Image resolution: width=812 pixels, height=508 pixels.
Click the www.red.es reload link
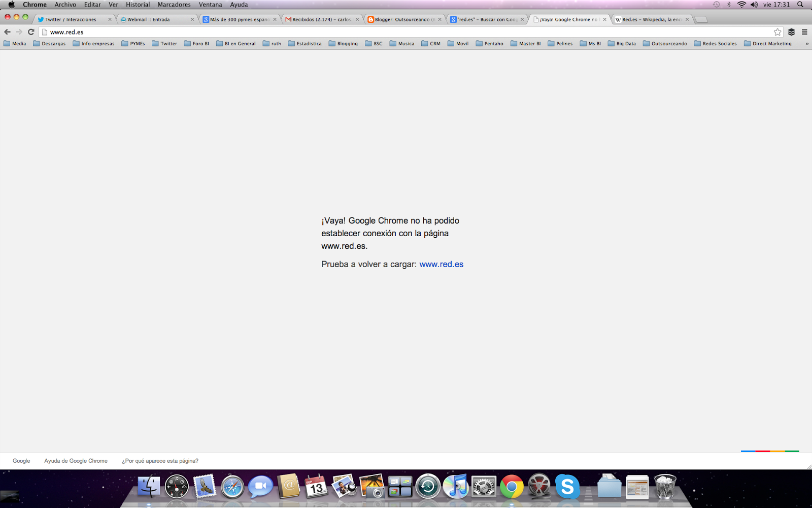coord(441,264)
